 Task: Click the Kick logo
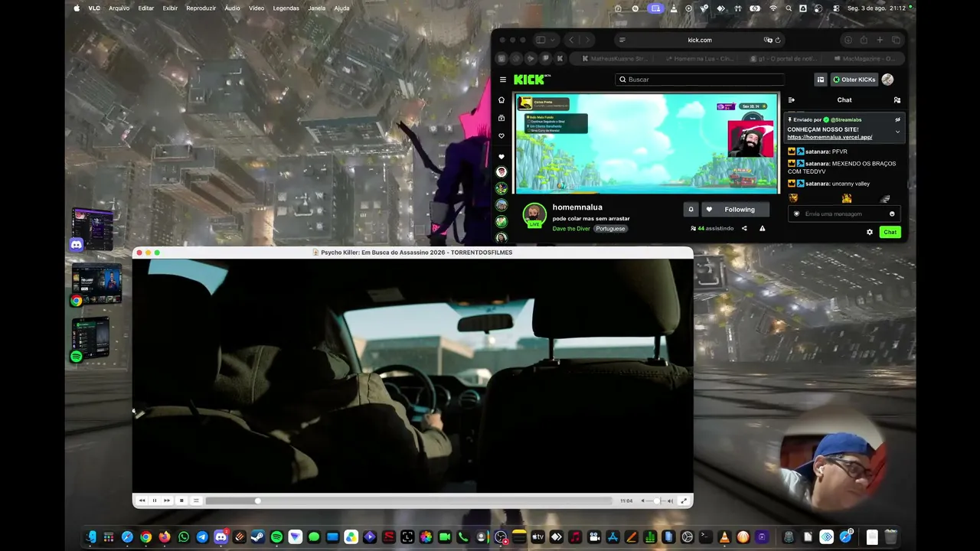531,80
